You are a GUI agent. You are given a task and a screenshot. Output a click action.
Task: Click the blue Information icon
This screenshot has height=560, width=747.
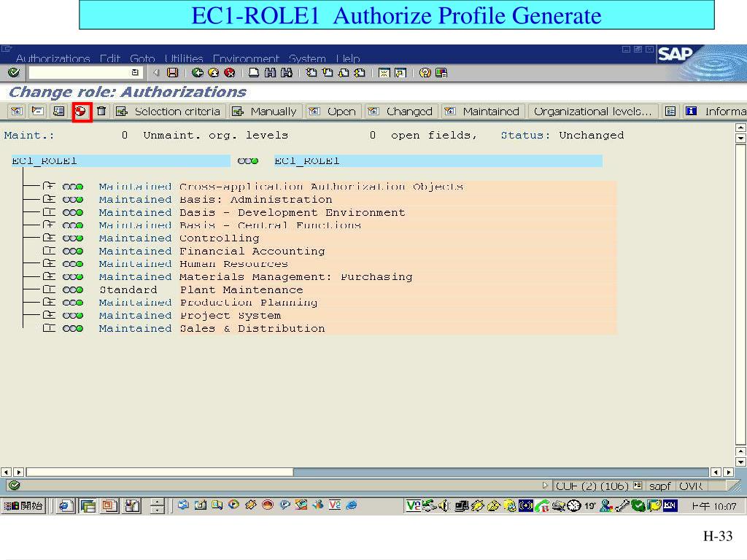[x=691, y=111]
